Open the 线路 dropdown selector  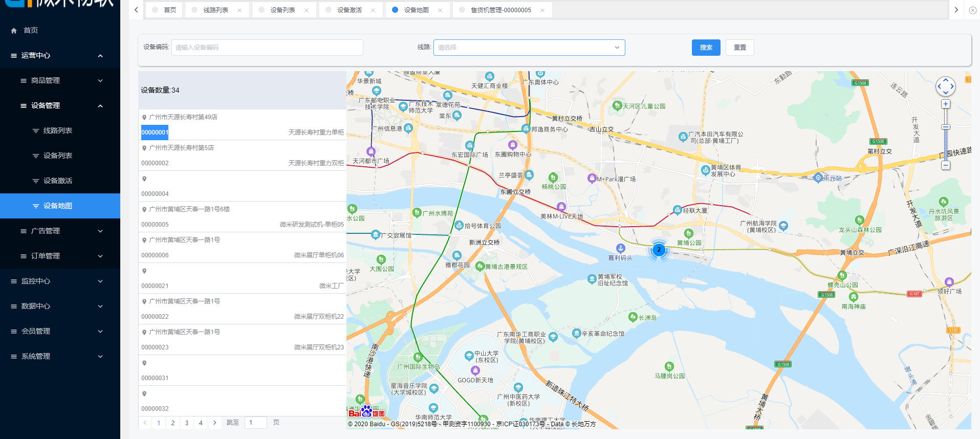[x=529, y=48]
